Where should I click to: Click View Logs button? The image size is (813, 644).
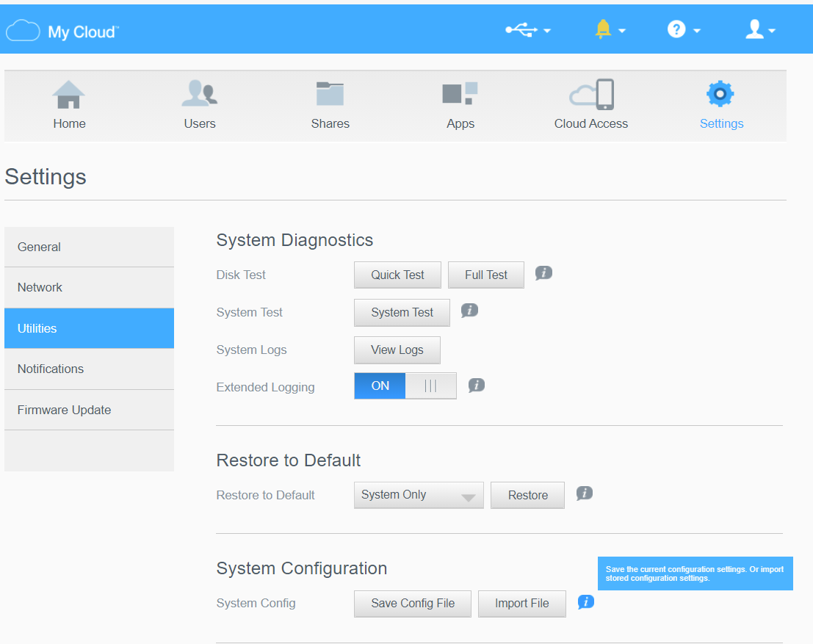[x=397, y=350]
